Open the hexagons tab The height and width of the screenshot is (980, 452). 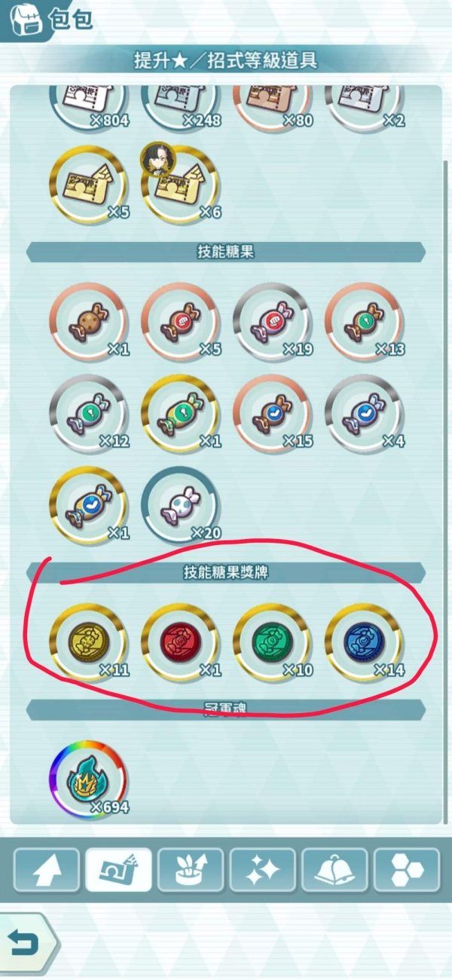407,870
